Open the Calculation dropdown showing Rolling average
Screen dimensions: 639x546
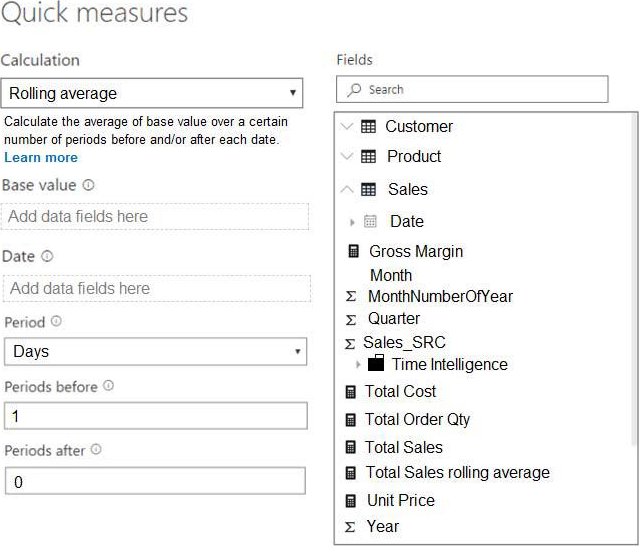pyautogui.click(x=152, y=94)
